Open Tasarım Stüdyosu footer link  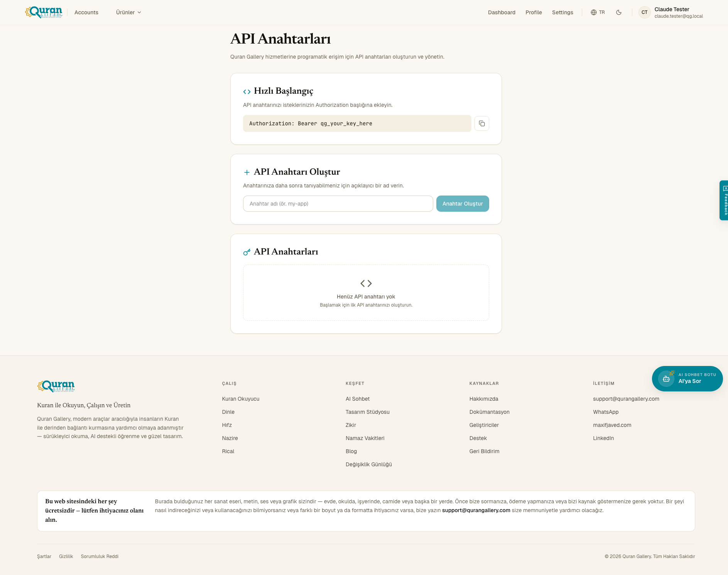368,412
